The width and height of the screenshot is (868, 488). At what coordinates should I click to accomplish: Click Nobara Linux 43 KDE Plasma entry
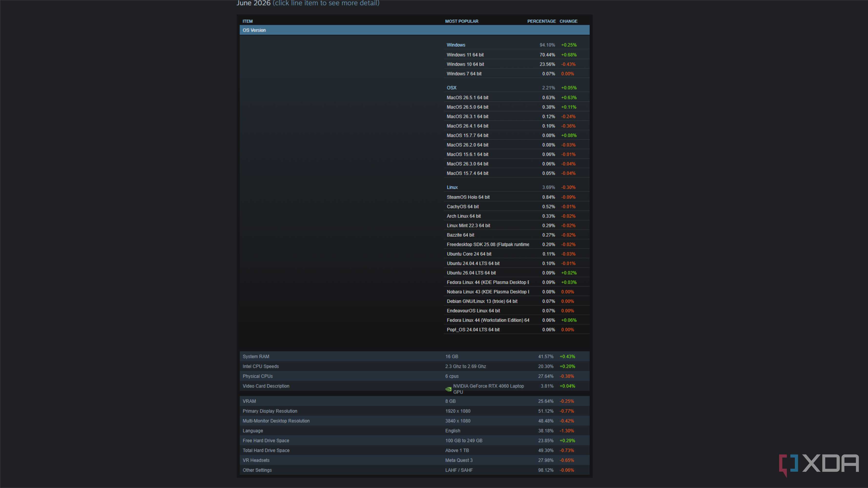pos(517,291)
